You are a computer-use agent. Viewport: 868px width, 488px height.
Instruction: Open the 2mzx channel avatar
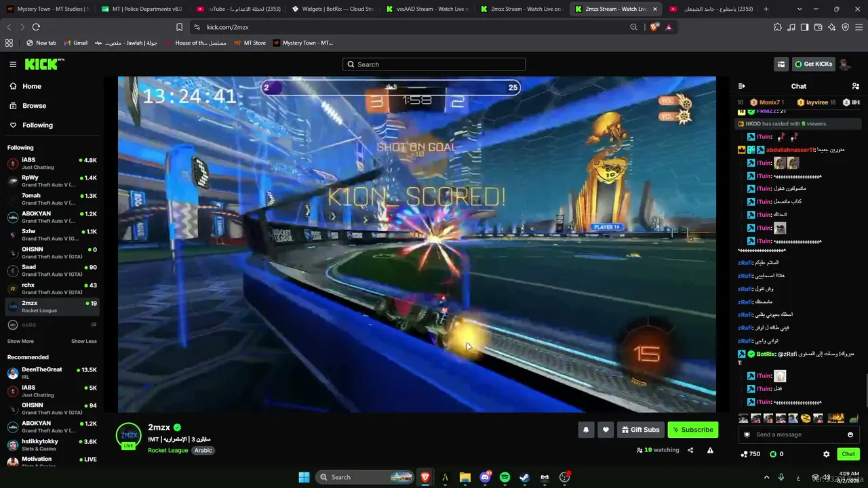(x=128, y=436)
